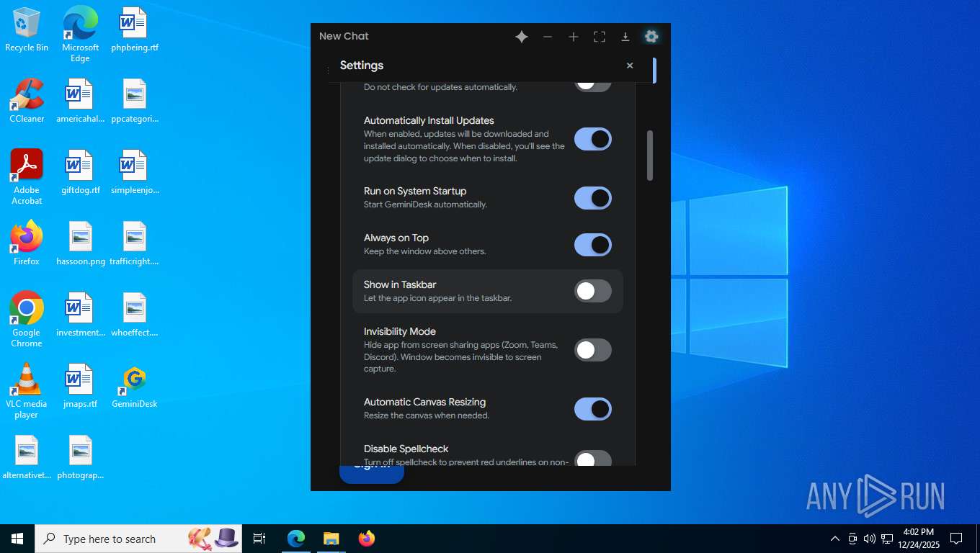Select the CCleaner desktop shortcut
The height and width of the screenshot is (553, 980).
click(27, 101)
